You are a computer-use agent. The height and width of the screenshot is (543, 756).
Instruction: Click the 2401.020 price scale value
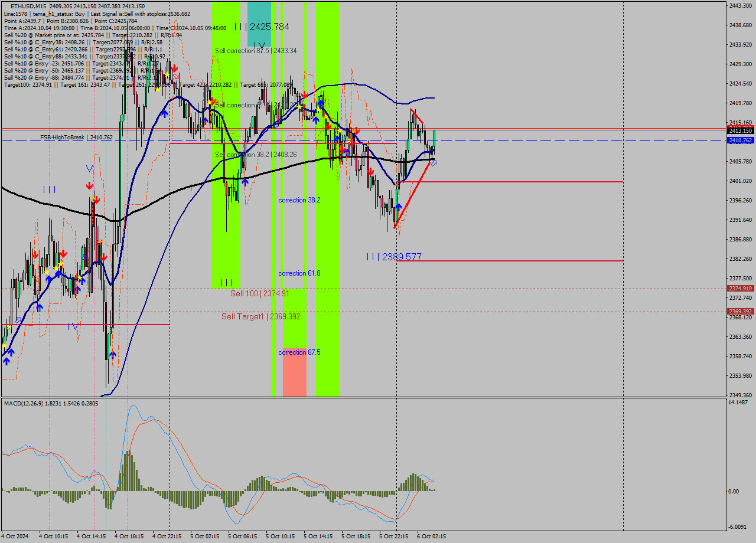pos(740,181)
